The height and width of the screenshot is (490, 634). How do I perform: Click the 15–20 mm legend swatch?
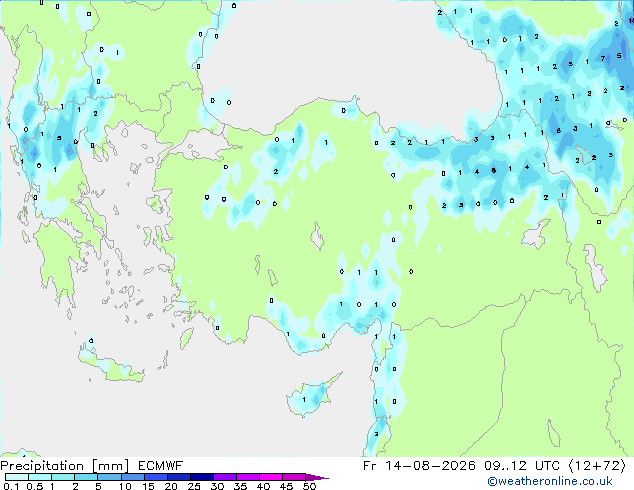click(156, 477)
